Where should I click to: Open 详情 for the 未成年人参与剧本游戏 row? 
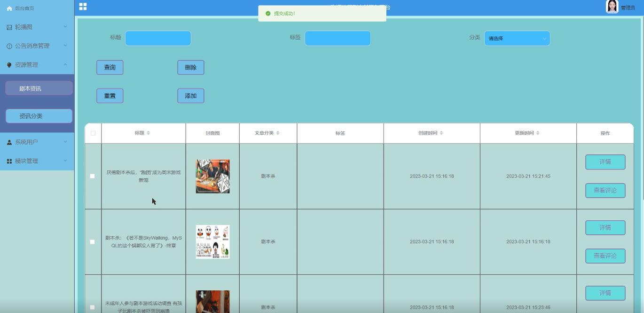point(605,293)
